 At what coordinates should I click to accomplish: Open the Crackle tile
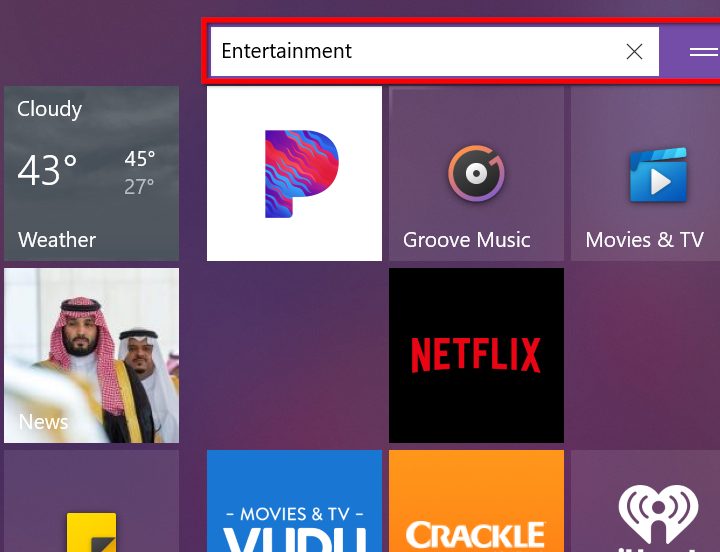coord(476,501)
